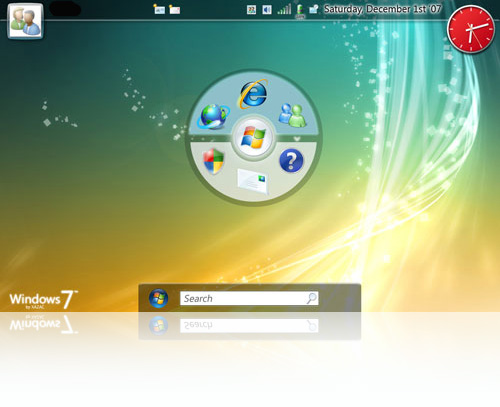Open Windows Messenger contacts in the circular menu
This screenshot has height=407, width=500.
click(292, 115)
